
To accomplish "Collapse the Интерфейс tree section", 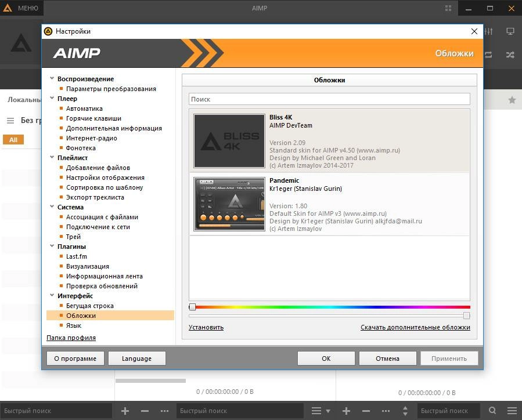I will (x=52, y=295).
